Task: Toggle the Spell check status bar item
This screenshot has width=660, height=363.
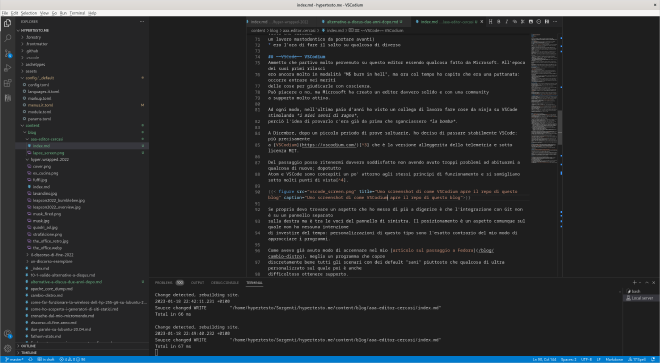Action: [x=637, y=360]
